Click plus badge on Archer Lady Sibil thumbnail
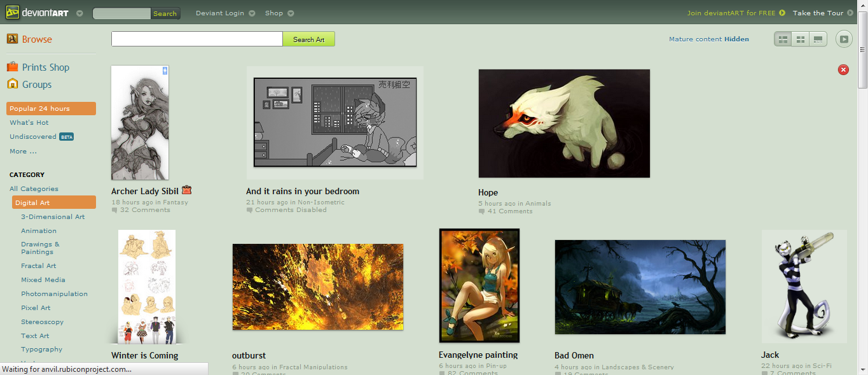Image resolution: width=868 pixels, height=375 pixels. point(165,71)
